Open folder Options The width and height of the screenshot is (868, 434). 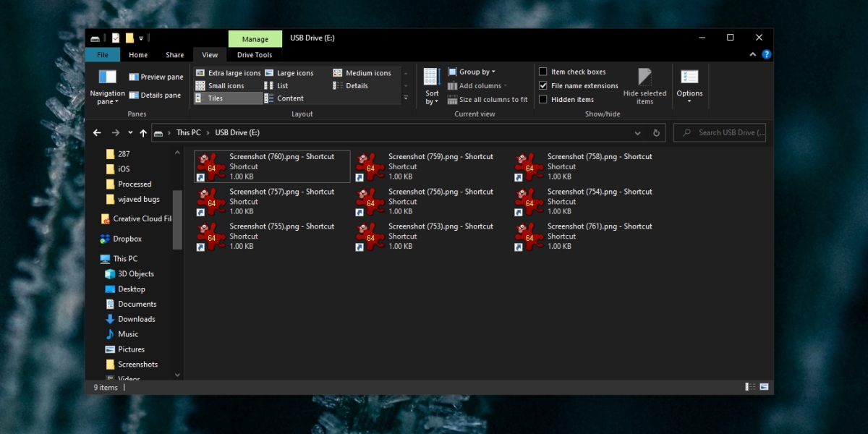click(689, 87)
